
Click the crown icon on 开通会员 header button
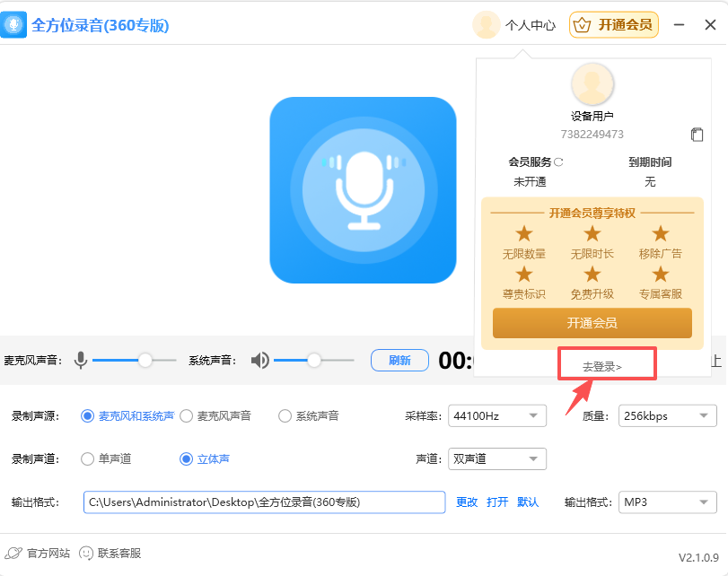tap(584, 25)
